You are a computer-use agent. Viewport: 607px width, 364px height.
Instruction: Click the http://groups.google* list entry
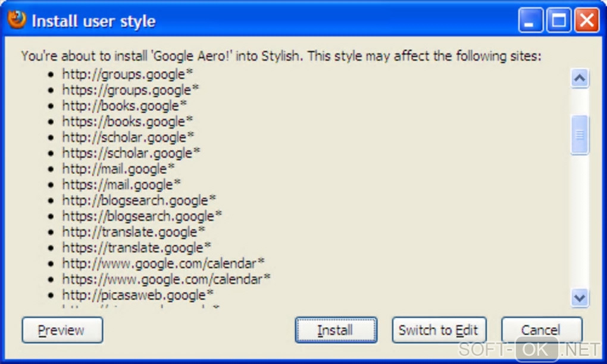click(127, 74)
